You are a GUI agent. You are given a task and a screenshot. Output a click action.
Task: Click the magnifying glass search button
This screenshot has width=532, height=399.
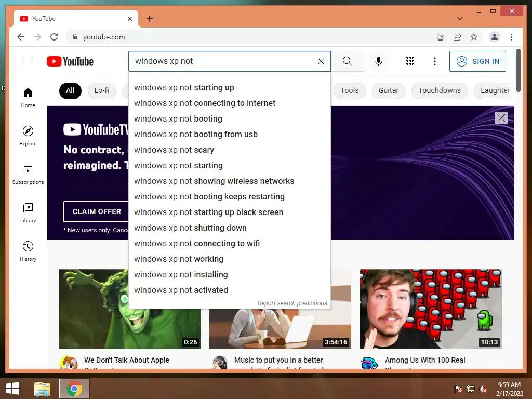[x=347, y=61]
